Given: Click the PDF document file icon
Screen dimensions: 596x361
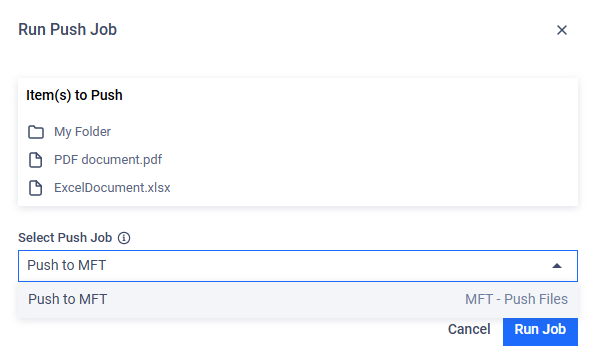Looking at the screenshot, I should tap(36, 160).
